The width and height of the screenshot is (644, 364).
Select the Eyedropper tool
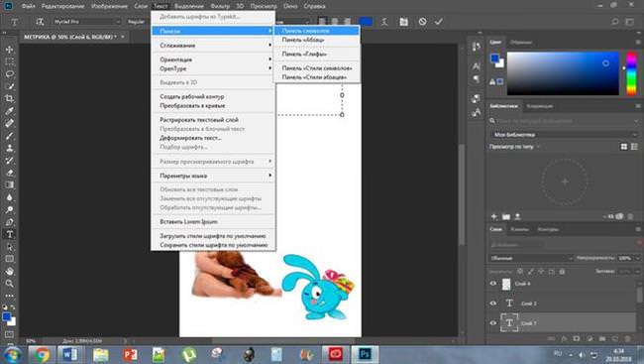tap(10, 111)
